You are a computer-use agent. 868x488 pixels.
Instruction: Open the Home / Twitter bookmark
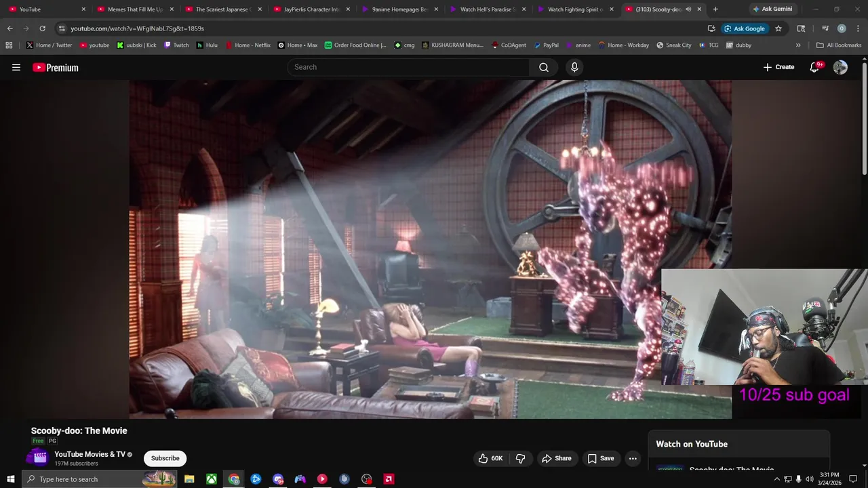pyautogui.click(x=49, y=45)
